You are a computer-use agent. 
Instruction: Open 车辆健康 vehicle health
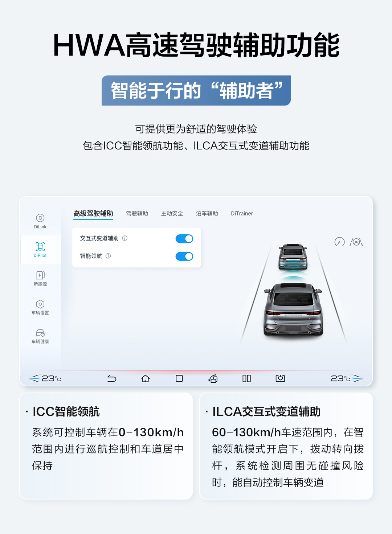click(40, 336)
